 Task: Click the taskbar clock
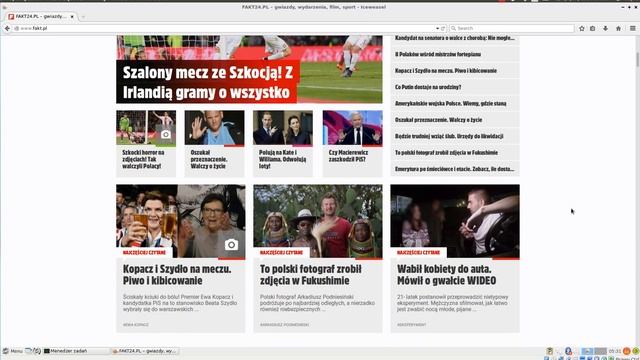[x=614, y=351]
